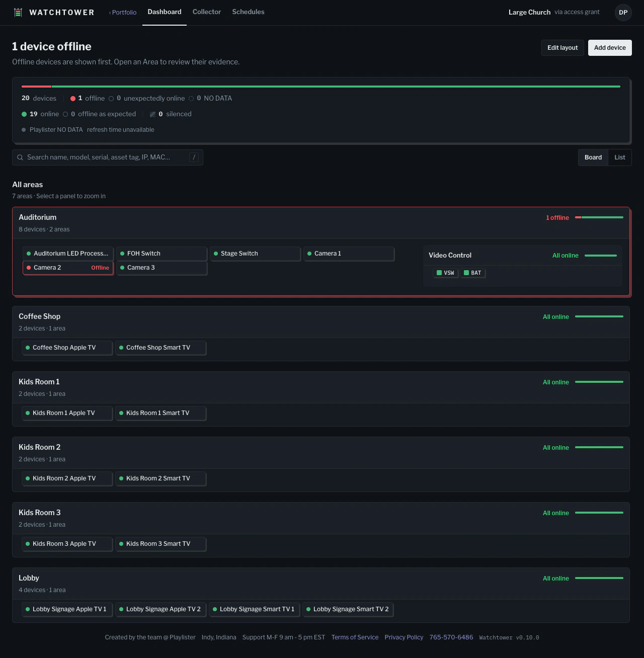Open the Privacy Policy link
Image resolution: width=644 pixels, height=658 pixels.
(404, 637)
